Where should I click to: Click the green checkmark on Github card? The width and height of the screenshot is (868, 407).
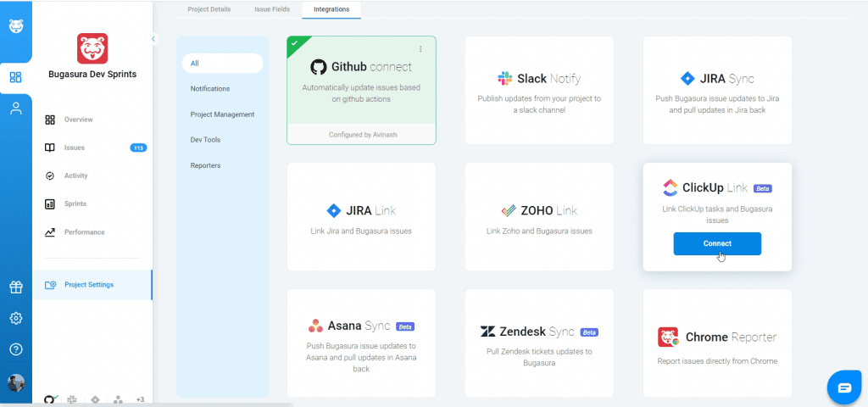point(294,42)
